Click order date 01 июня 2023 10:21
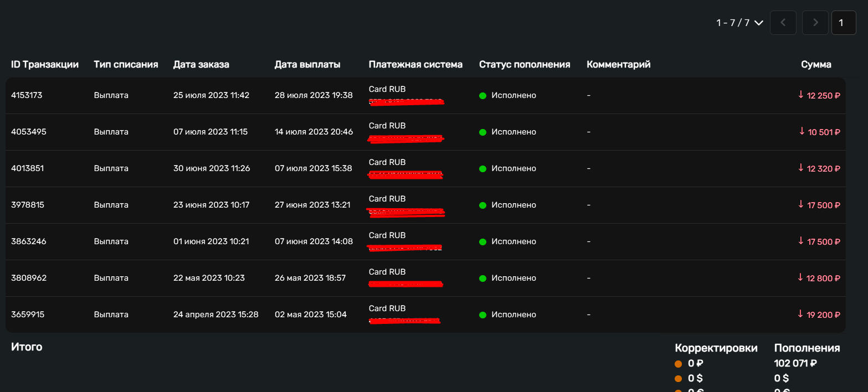The height and width of the screenshot is (392, 868). pyautogui.click(x=211, y=241)
